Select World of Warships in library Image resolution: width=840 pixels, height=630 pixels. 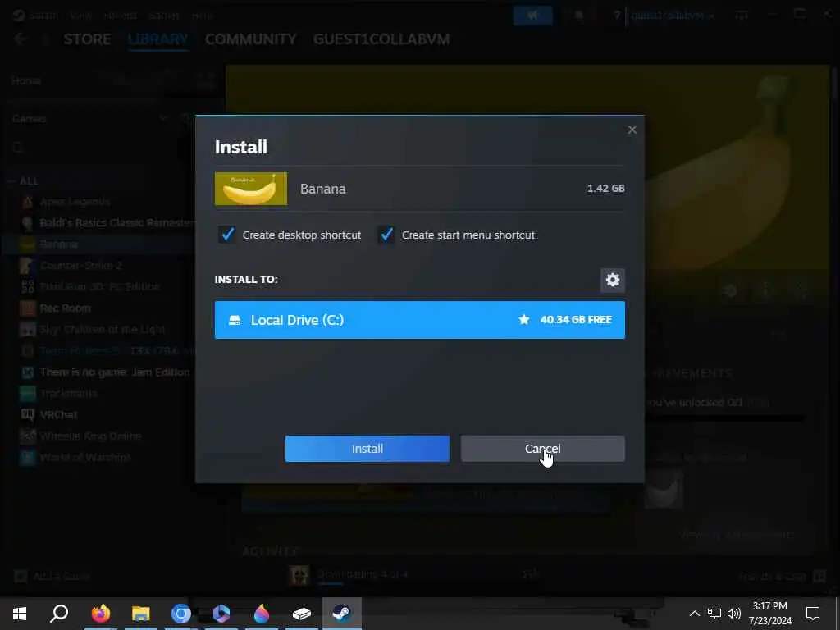pyautogui.click(x=84, y=457)
